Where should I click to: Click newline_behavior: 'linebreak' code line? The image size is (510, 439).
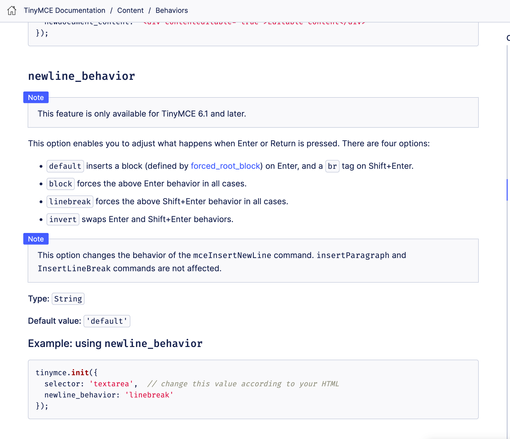click(109, 395)
